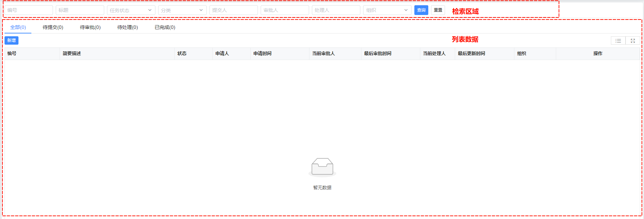Go to the 待处理(0) tab
Screen dimensions: 644x219
[128, 27]
